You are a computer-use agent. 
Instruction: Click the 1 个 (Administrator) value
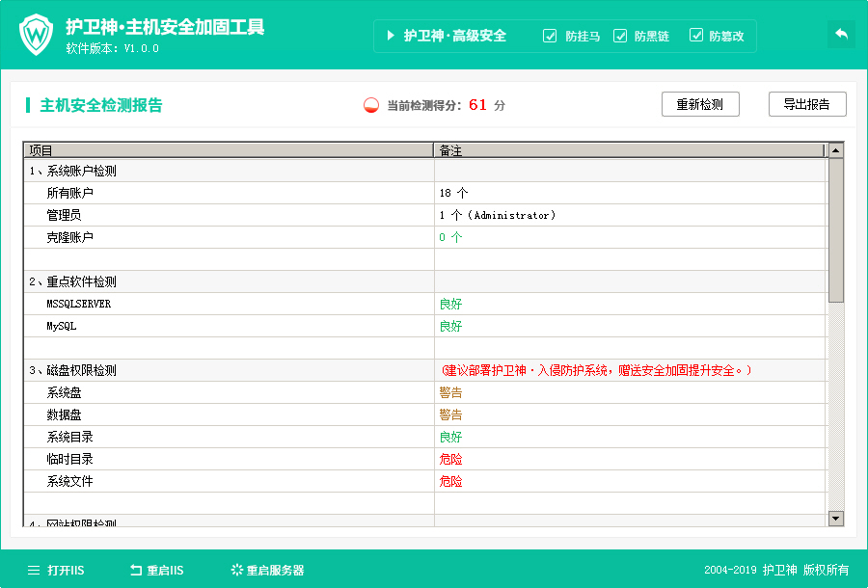point(497,215)
